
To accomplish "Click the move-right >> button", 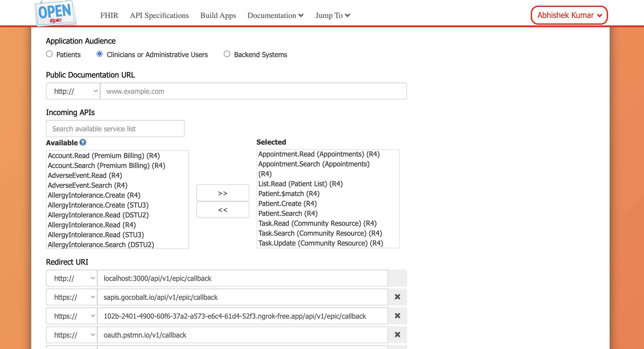I will (x=222, y=193).
